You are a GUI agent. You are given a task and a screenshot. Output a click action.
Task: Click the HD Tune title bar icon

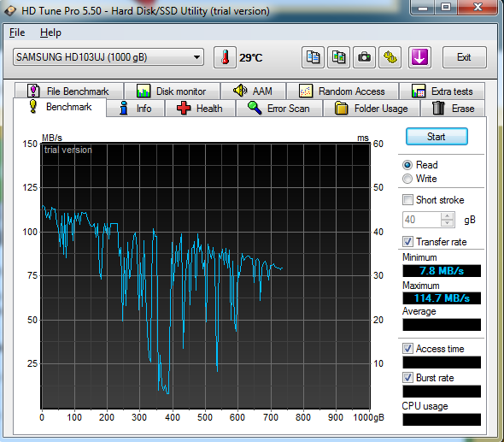(10, 10)
